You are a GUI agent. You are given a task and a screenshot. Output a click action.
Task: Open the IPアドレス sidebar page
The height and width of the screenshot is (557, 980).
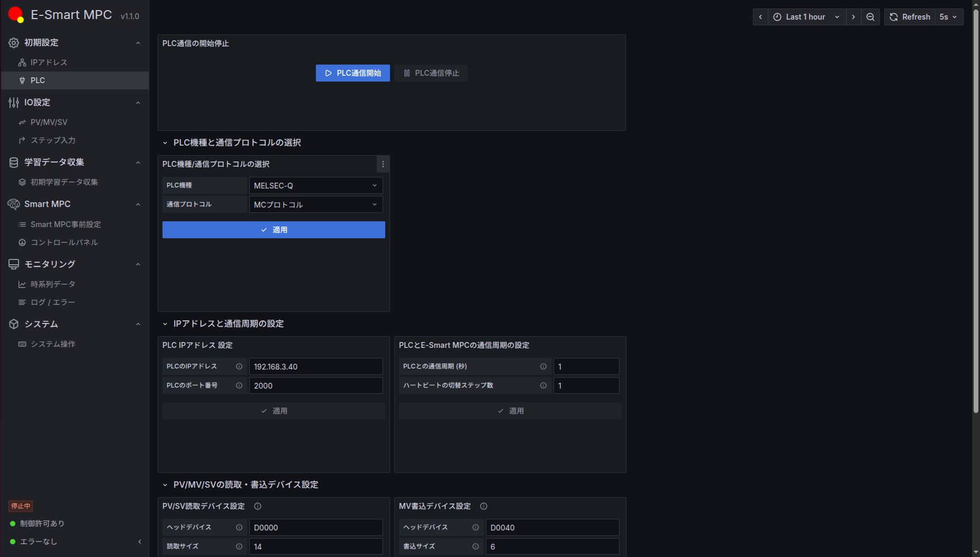coord(75,62)
